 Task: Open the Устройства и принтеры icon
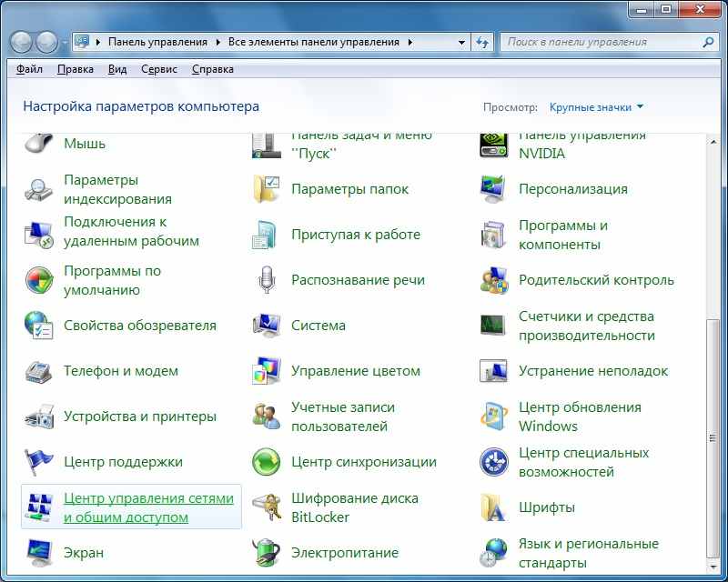pos(38,416)
